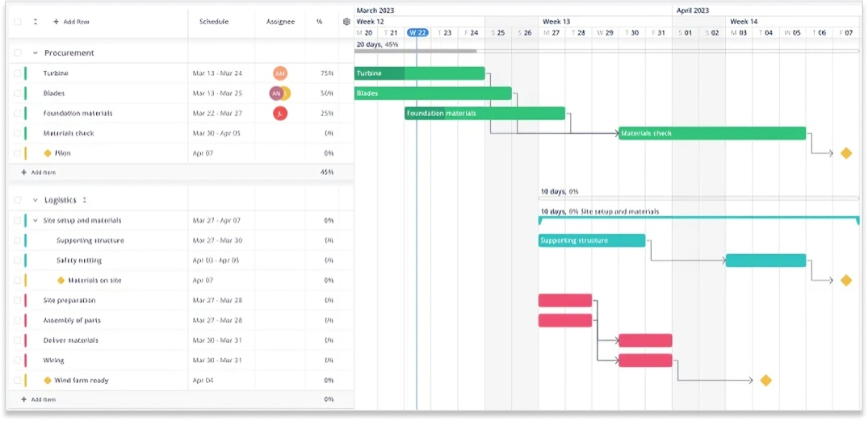Check the Turbine row checkbox
The width and height of the screenshot is (868, 421).
click(x=18, y=73)
